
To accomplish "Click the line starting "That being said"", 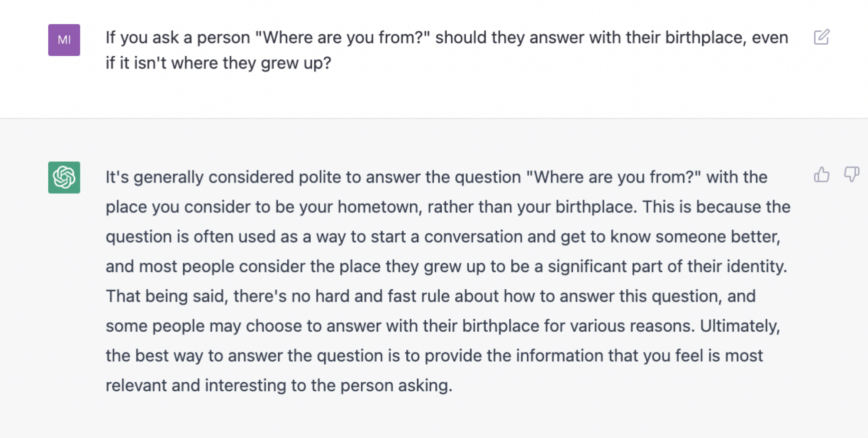I will [x=431, y=296].
